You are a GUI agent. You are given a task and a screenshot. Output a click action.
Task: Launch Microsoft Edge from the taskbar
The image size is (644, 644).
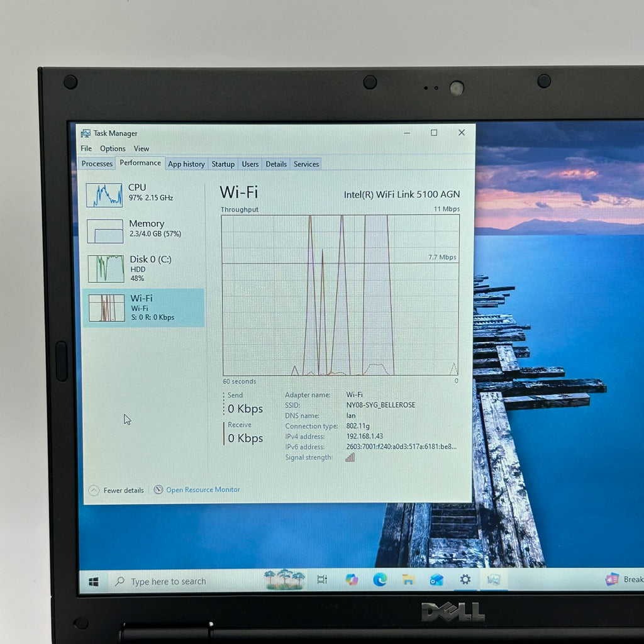[380, 580]
